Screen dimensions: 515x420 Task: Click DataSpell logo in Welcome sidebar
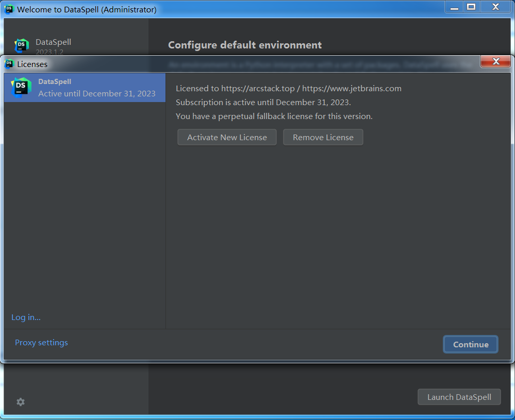click(22, 46)
